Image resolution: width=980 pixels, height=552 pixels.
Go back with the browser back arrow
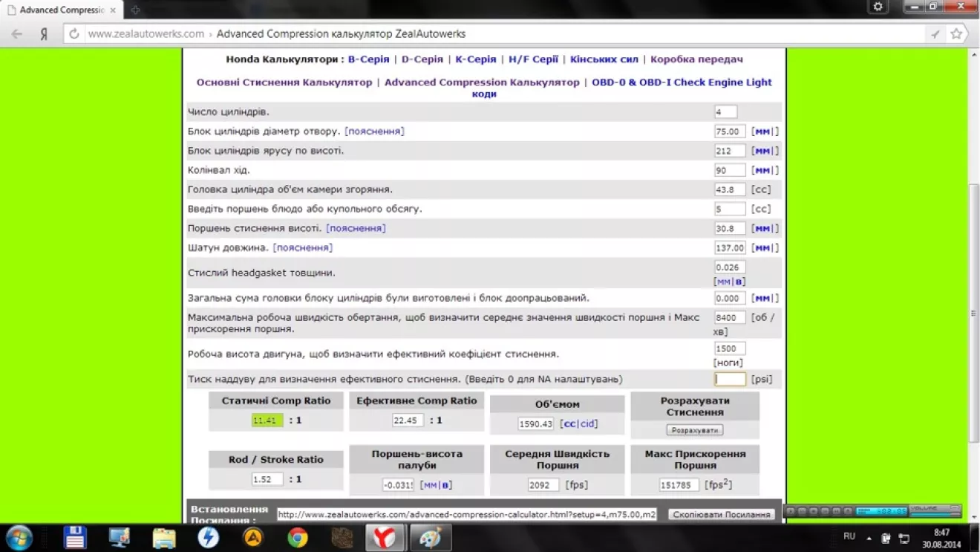pos(17,33)
